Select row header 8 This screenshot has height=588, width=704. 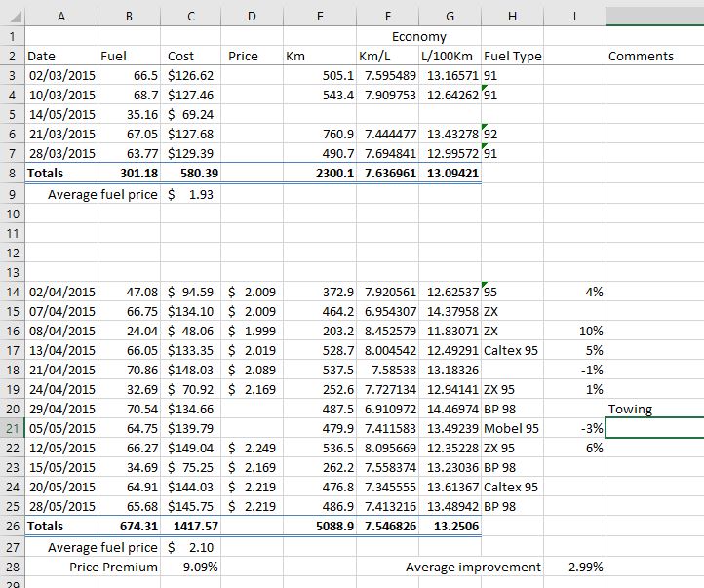click(12, 173)
